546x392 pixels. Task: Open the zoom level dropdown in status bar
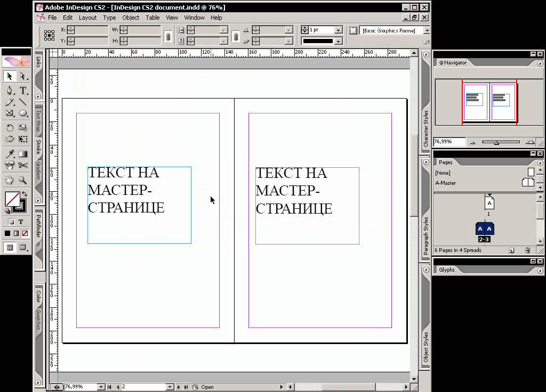(x=101, y=387)
